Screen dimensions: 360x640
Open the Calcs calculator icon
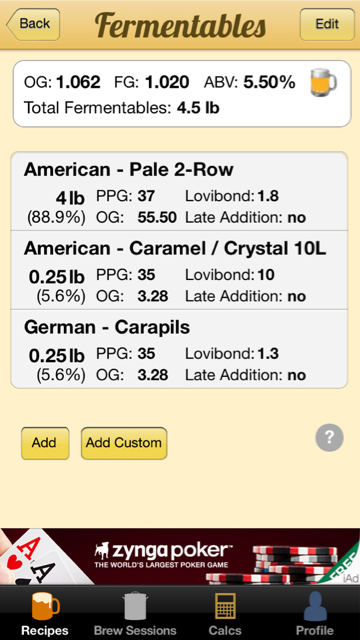pyautogui.click(x=225, y=606)
